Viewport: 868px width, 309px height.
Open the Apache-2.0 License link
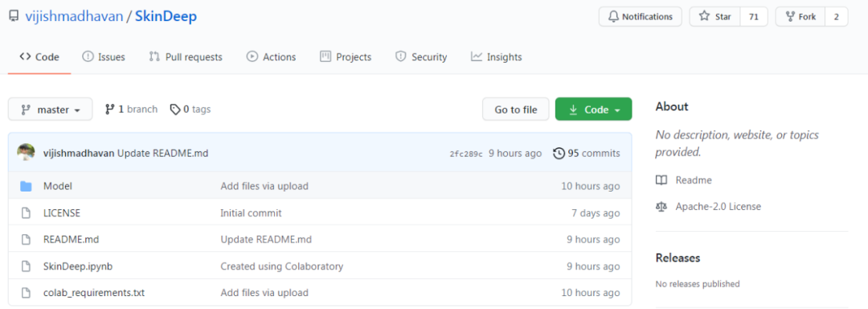tap(718, 207)
